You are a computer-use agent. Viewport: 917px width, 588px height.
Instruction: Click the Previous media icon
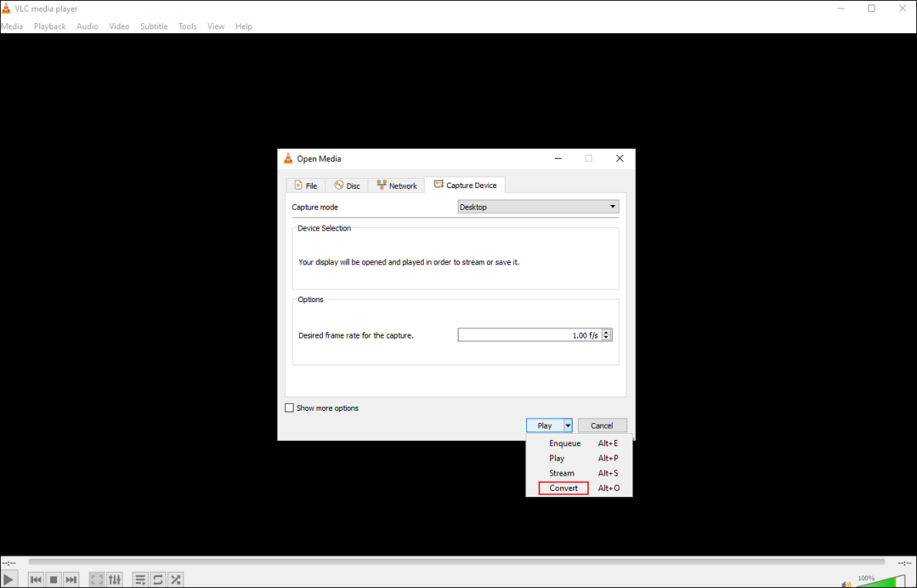[35, 579]
